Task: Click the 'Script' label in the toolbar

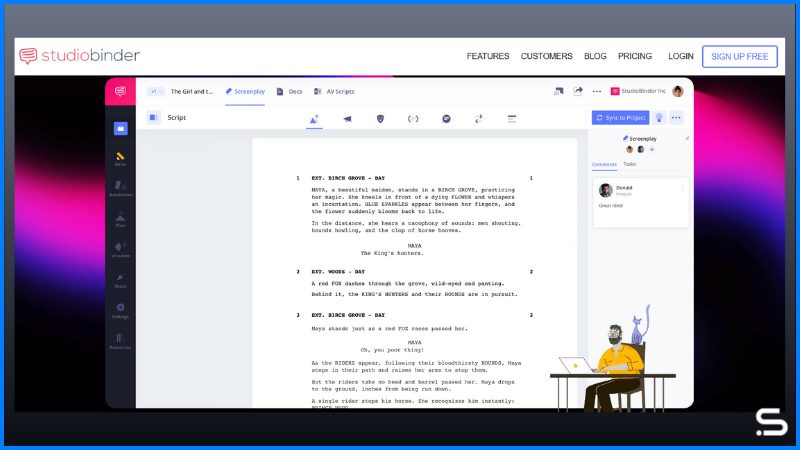Action: pos(177,117)
